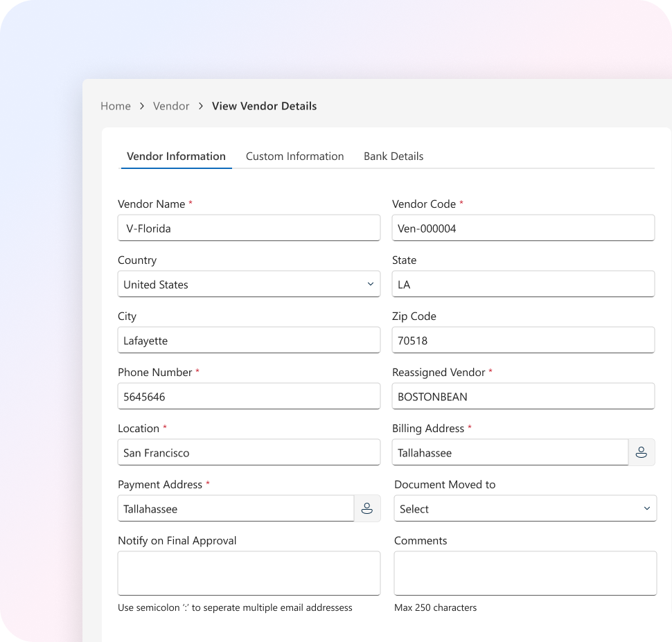This screenshot has height=642, width=672.
Task: Open the Bank Details tab
Action: tap(394, 157)
